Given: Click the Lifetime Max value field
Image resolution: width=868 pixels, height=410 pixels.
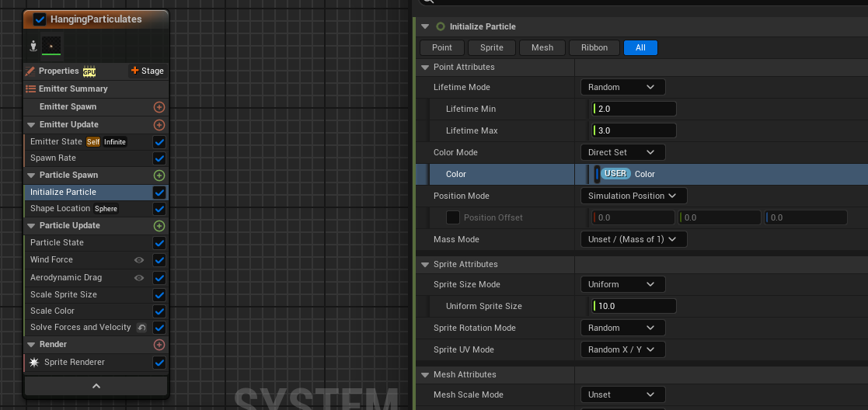Looking at the screenshot, I should (634, 130).
